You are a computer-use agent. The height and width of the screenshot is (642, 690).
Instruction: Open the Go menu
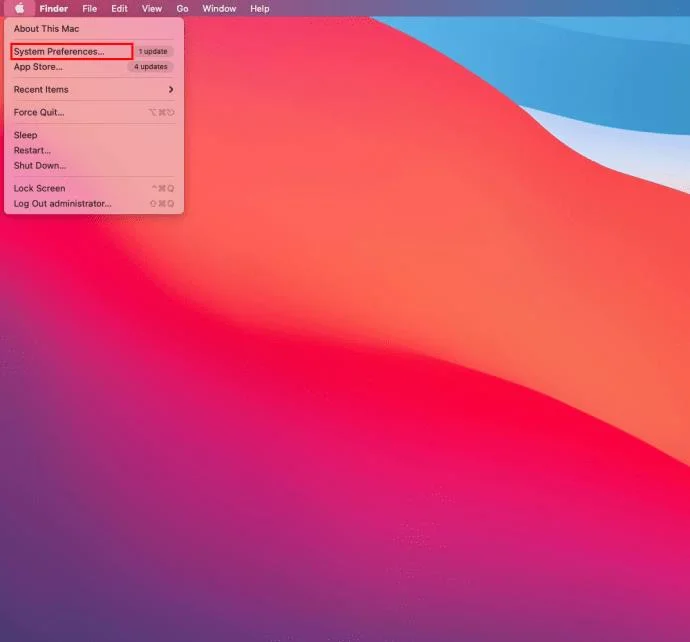pos(182,8)
